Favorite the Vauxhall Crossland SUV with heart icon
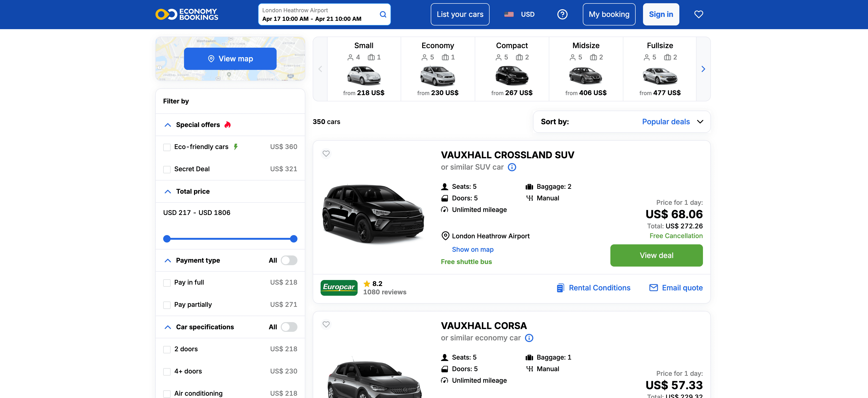The width and height of the screenshot is (868, 398). (326, 154)
